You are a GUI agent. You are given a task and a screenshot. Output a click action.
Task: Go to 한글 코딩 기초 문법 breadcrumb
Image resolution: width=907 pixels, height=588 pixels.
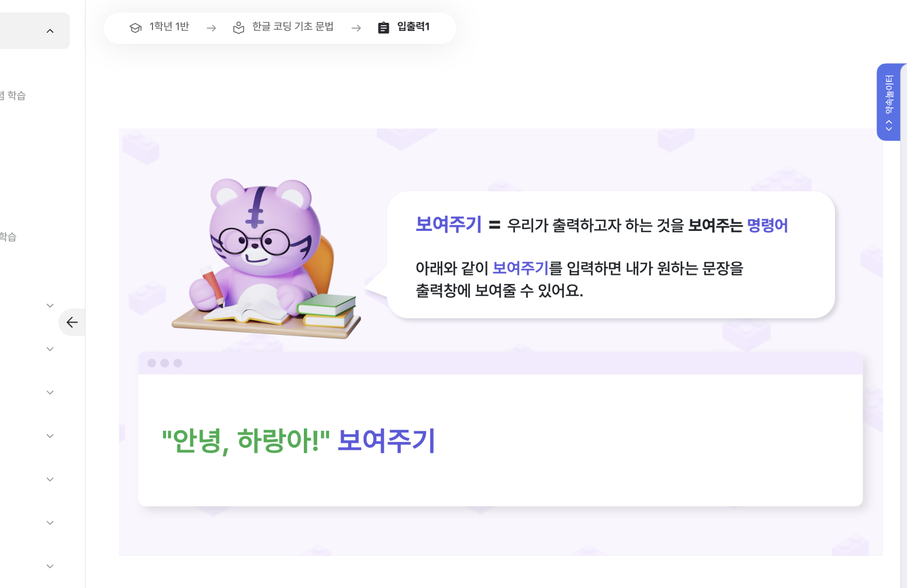[x=293, y=27]
